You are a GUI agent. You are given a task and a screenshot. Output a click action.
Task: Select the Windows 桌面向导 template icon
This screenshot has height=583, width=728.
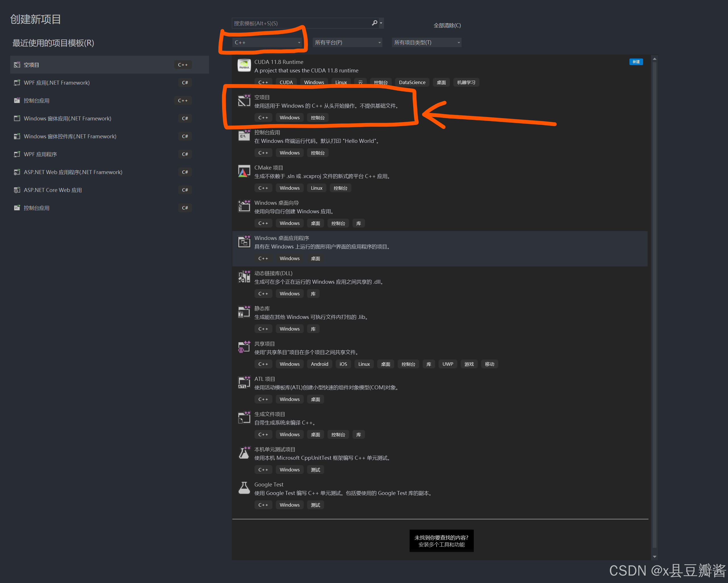click(244, 206)
